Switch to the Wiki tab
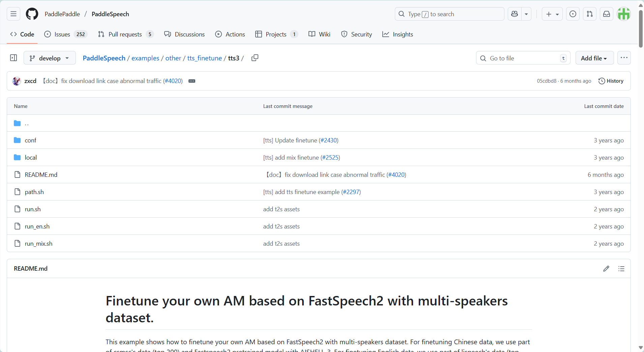Image resolution: width=644 pixels, height=352 pixels. point(319,34)
